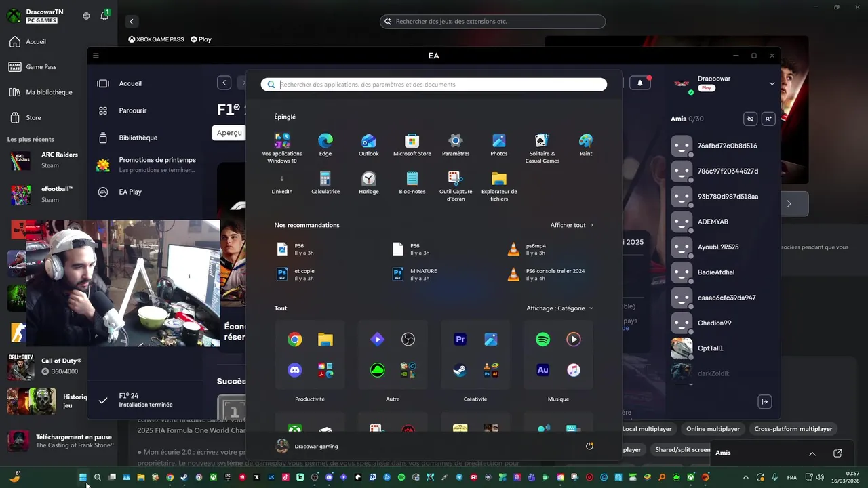Open Edge from pinned apps
Screen dimensions: 868x488
[x=325, y=145]
